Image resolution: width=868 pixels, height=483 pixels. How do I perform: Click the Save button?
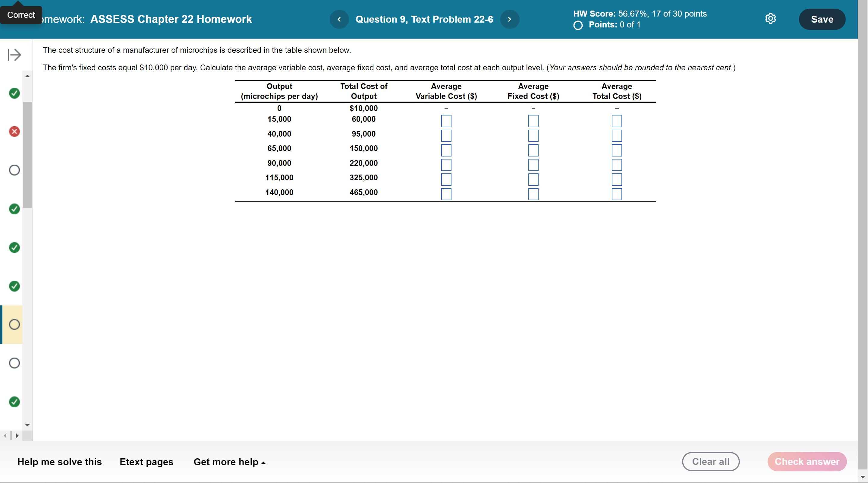pyautogui.click(x=822, y=19)
